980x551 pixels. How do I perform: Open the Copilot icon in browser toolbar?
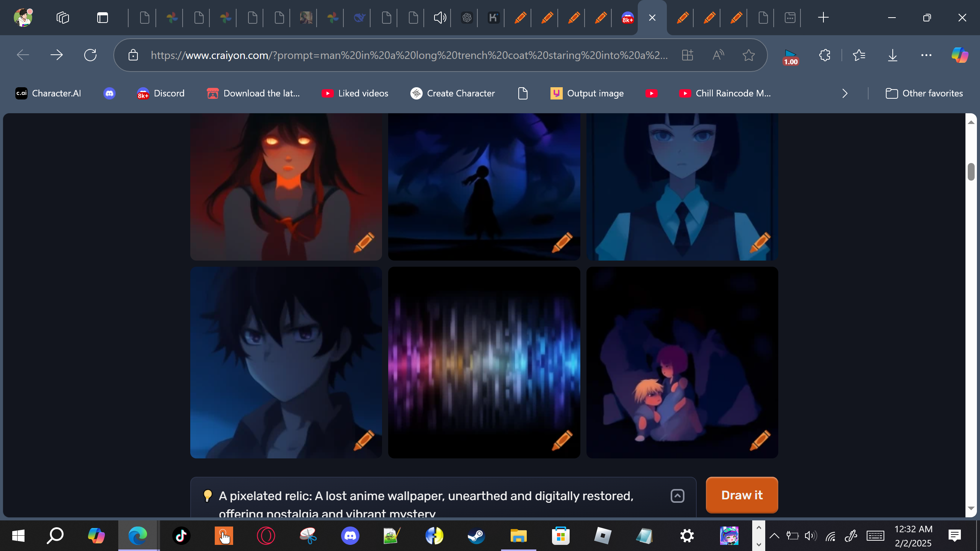point(959,55)
